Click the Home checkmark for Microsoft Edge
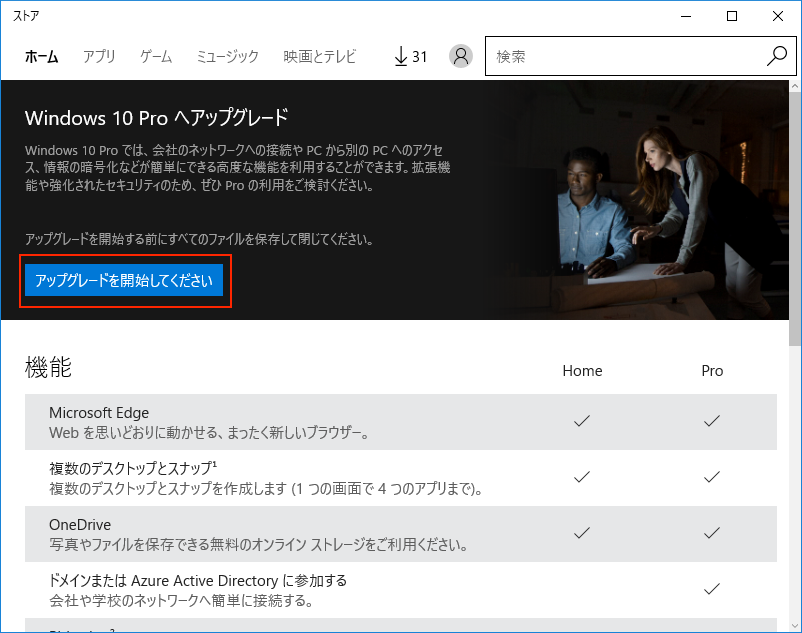The image size is (802, 633). click(582, 422)
